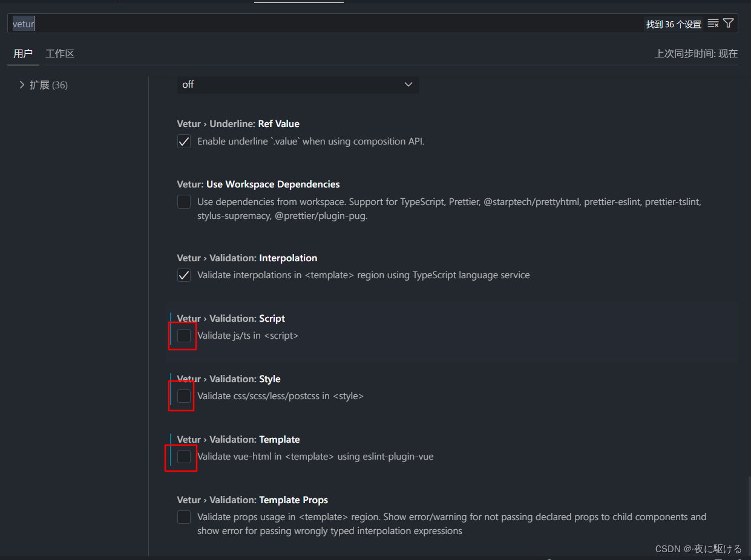The image size is (751, 560).
Task: Select the Vetur Validation: Script setting title
Action: point(231,318)
